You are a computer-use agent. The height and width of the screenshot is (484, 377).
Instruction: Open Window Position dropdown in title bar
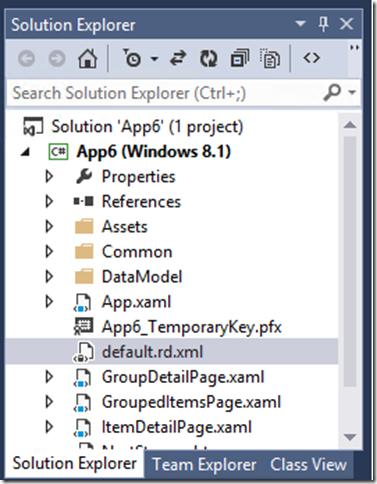[x=300, y=24]
